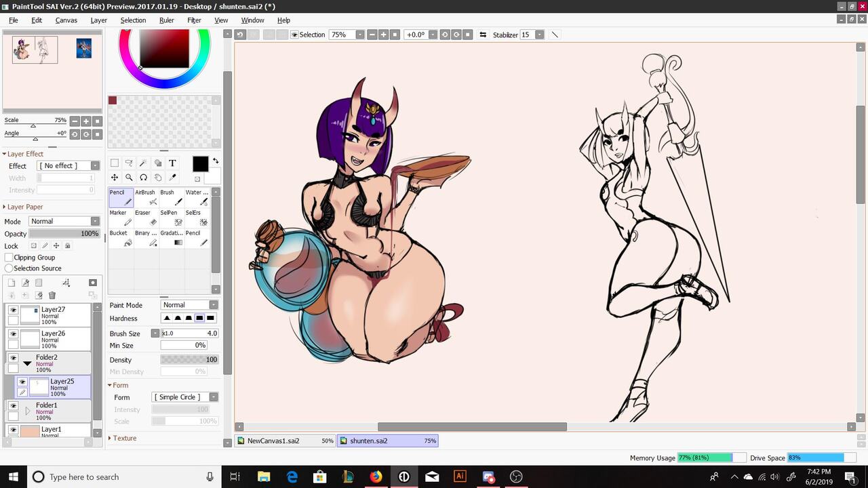Open the Ruler menu
Viewport: 868px width, 488px height.
pos(167,20)
